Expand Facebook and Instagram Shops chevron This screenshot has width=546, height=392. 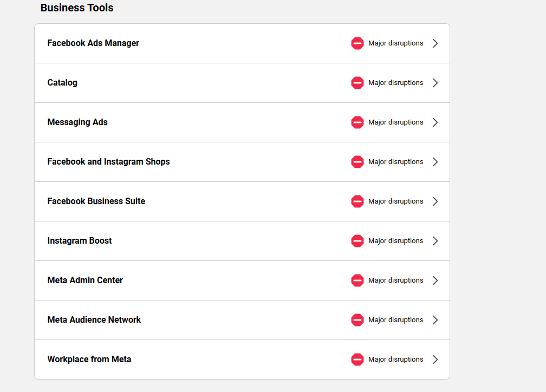(x=435, y=162)
